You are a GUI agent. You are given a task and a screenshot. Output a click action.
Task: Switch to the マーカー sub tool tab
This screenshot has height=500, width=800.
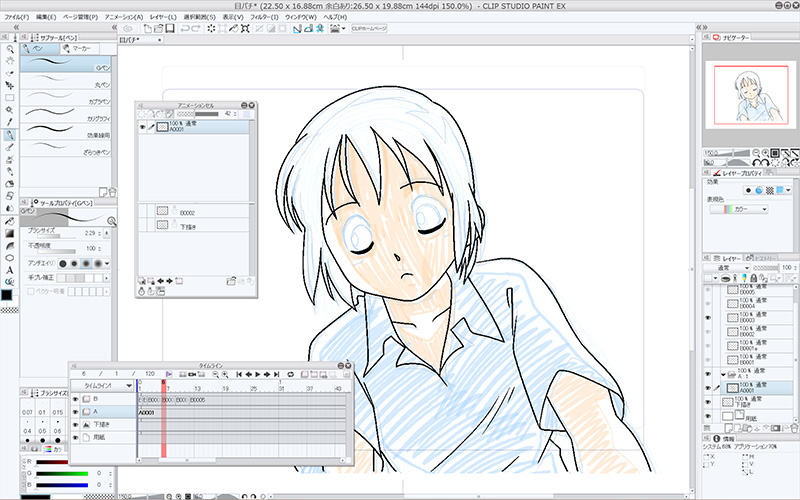point(78,47)
